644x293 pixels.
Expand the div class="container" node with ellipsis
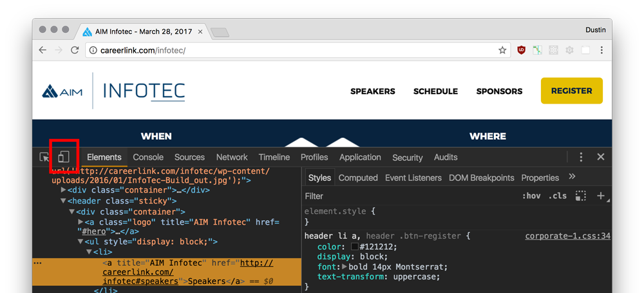(64, 190)
